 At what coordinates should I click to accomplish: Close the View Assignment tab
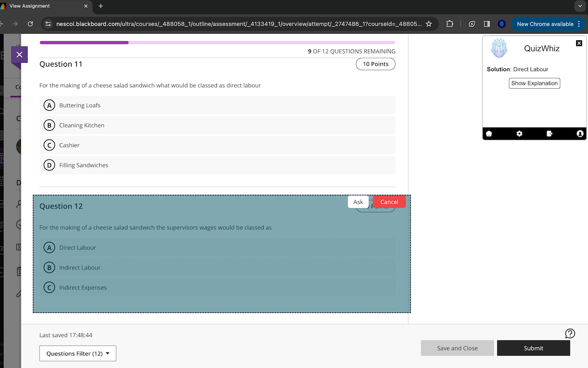point(86,6)
